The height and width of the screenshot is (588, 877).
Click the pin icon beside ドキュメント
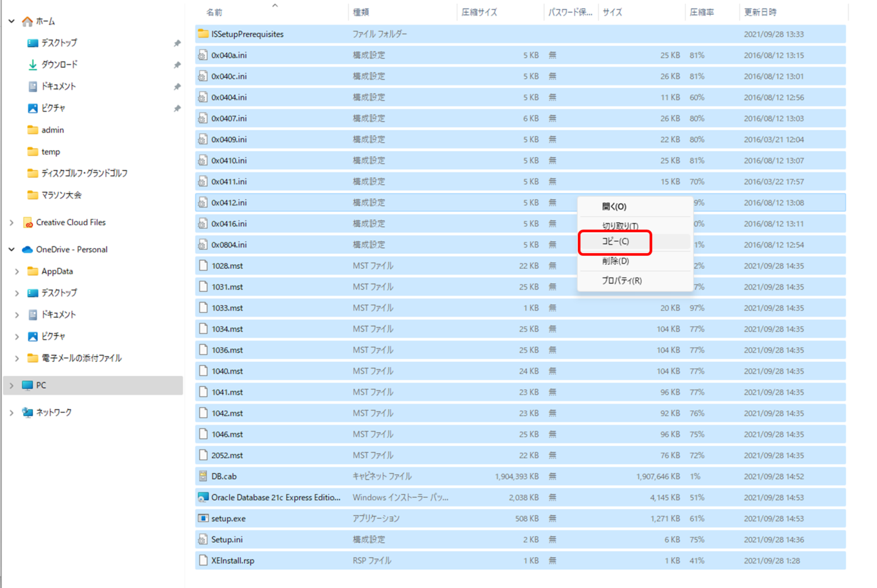(x=177, y=87)
